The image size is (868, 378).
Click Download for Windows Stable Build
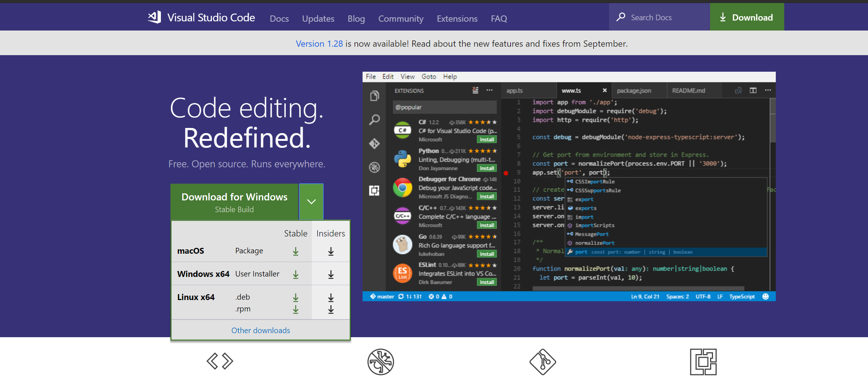coord(234,202)
